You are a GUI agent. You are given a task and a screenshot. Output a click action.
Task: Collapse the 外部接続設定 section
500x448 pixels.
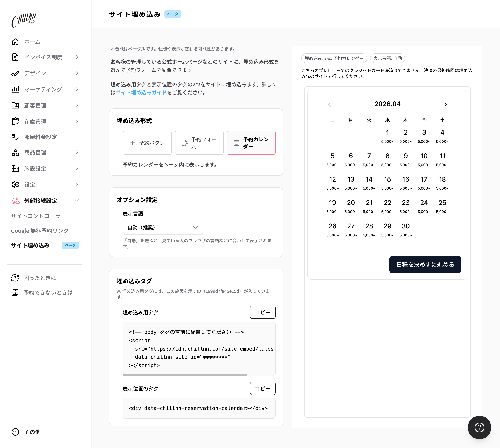point(40,201)
